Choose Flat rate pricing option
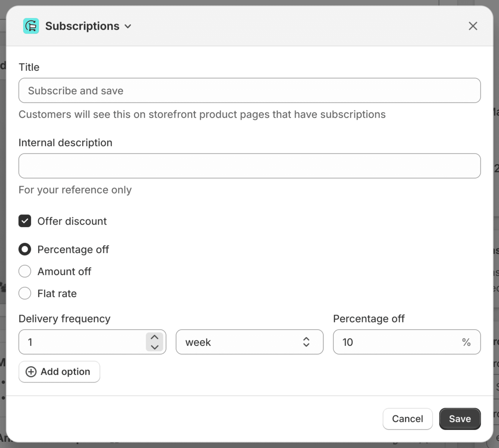The height and width of the screenshot is (448, 499). point(25,293)
